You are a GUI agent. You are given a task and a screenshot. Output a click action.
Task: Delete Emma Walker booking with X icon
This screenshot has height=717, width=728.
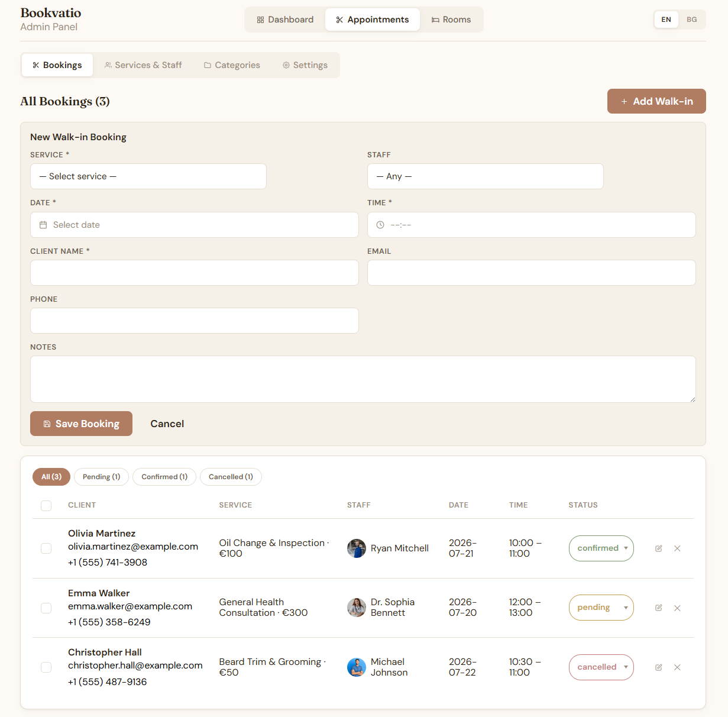tap(677, 608)
